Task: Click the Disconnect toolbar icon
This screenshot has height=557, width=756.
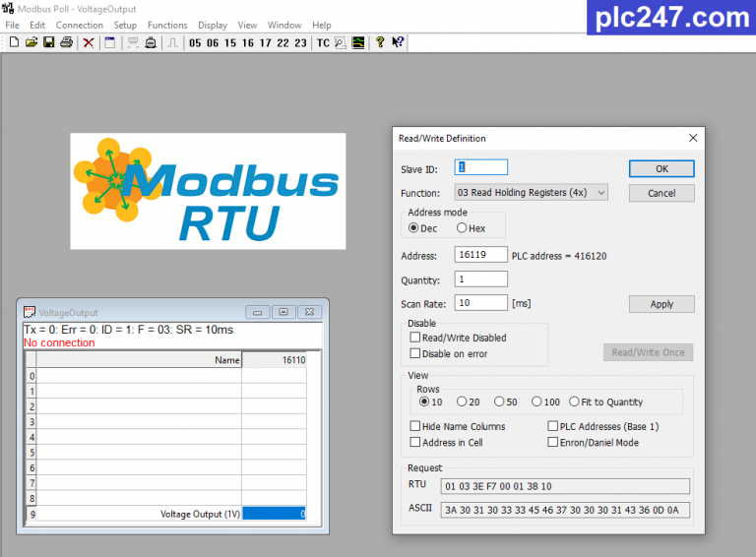Action: (151, 42)
